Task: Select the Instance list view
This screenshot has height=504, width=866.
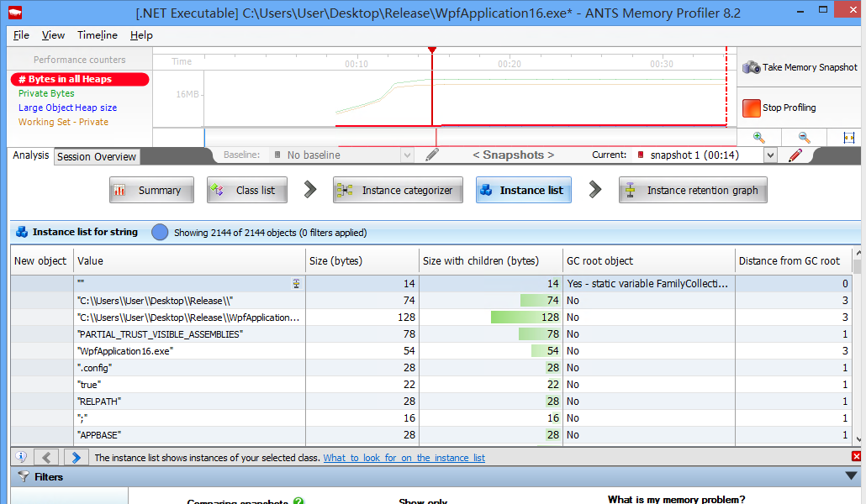Action: [524, 190]
